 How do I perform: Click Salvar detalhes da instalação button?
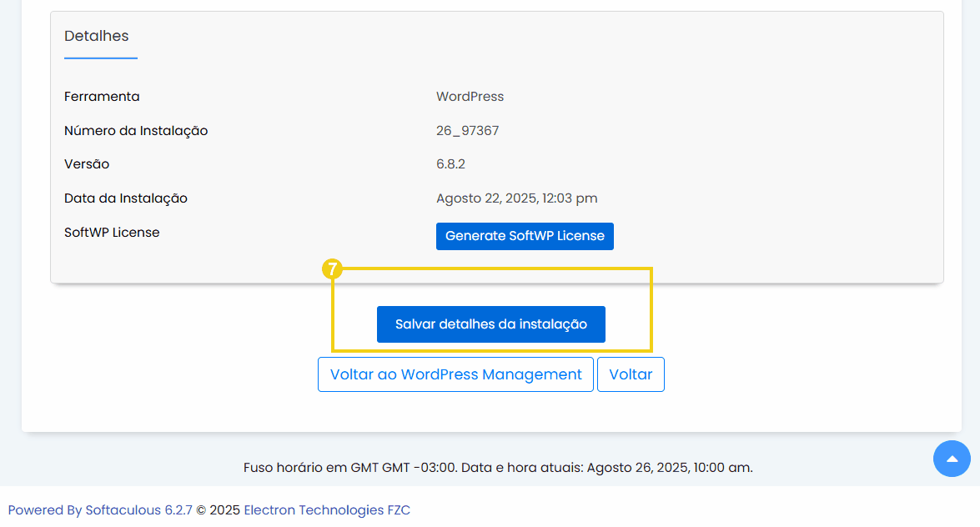click(x=490, y=324)
